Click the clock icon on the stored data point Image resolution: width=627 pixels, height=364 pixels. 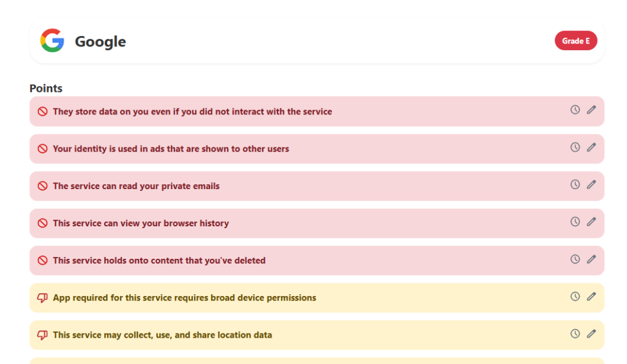574,109
